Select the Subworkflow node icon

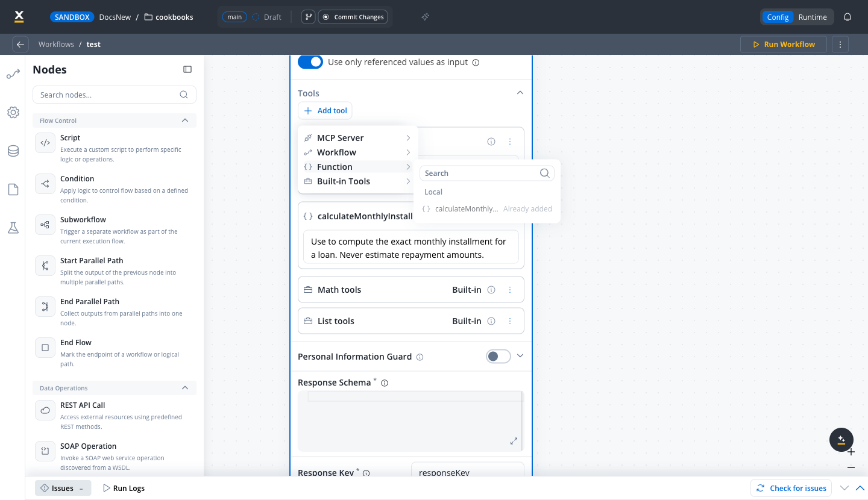(x=45, y=225)
